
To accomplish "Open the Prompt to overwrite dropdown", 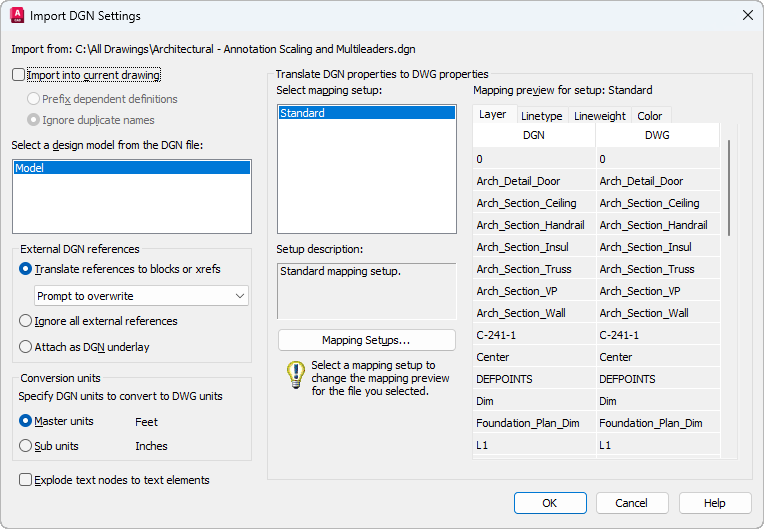I will [141, 296].
